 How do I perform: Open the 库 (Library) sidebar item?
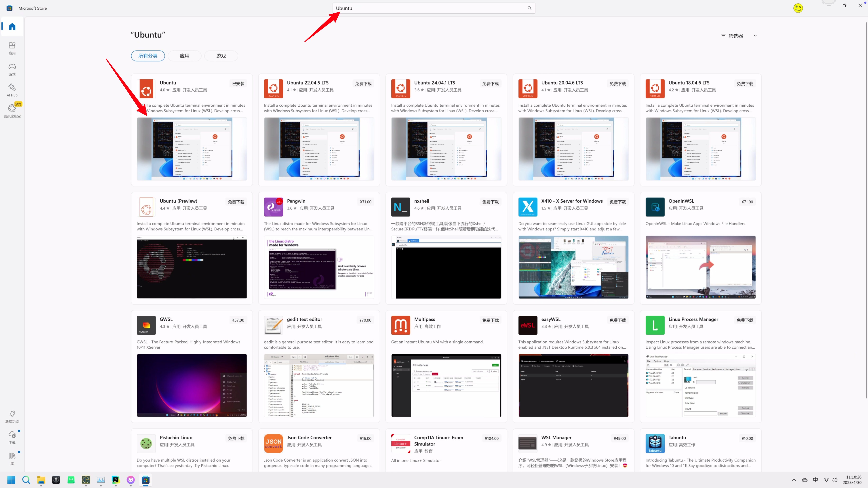coord(12,458)
